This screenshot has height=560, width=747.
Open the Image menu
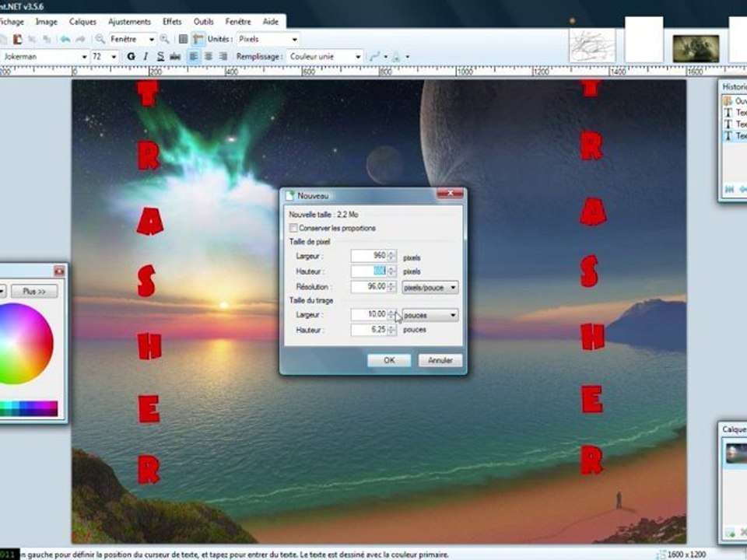point(46,22)
